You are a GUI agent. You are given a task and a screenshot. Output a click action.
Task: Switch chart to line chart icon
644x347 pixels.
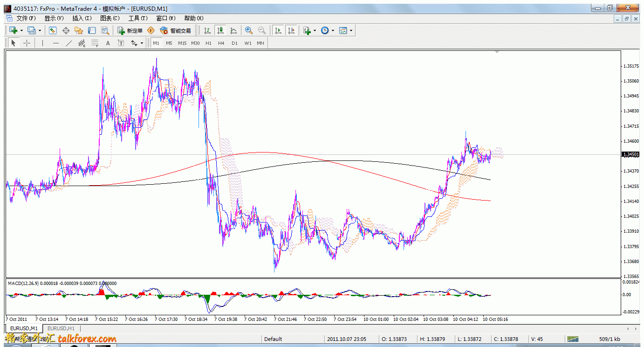(233, 30)
